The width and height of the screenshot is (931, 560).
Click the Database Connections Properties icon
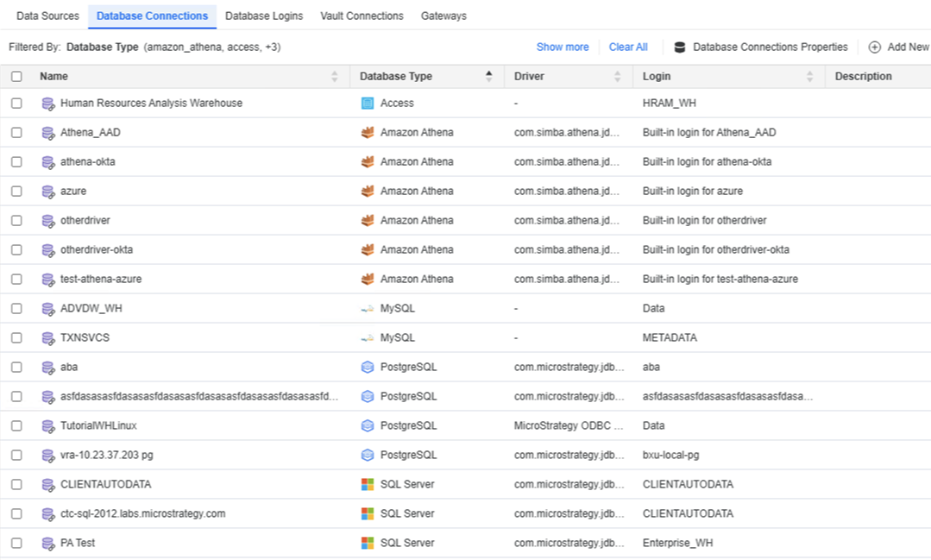tap(680, 47)
